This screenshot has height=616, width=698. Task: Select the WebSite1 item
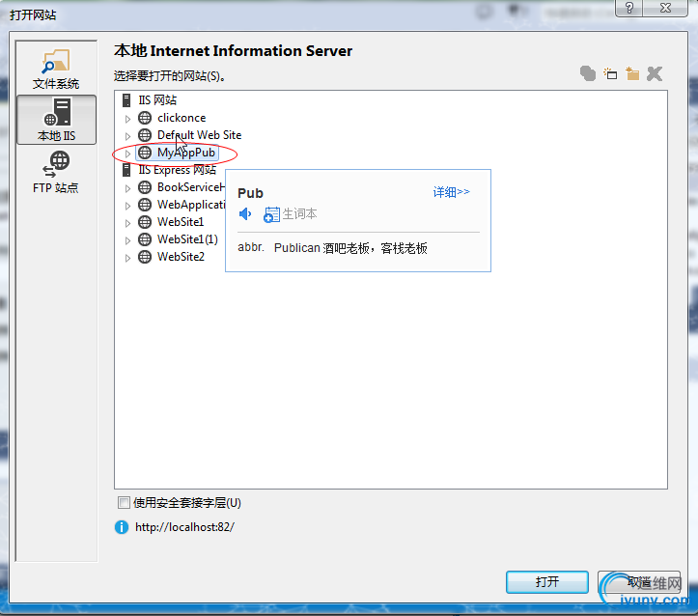pos(181,222)
